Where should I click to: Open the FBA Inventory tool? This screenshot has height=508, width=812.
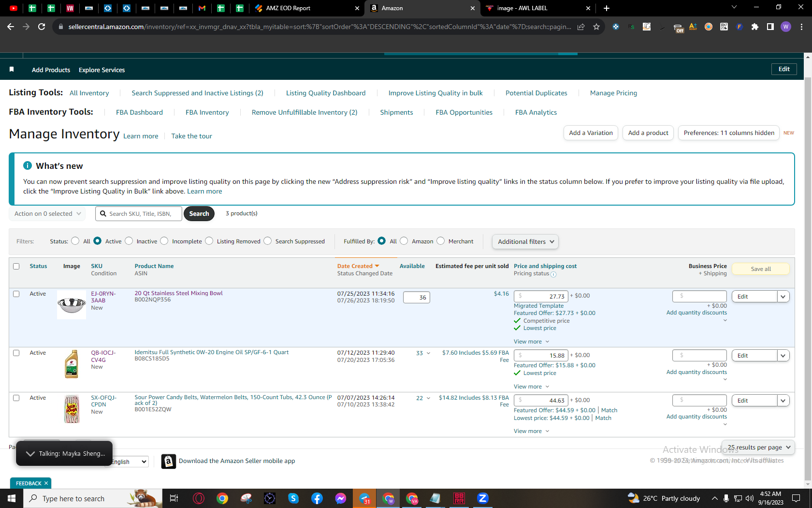(207, 112)
